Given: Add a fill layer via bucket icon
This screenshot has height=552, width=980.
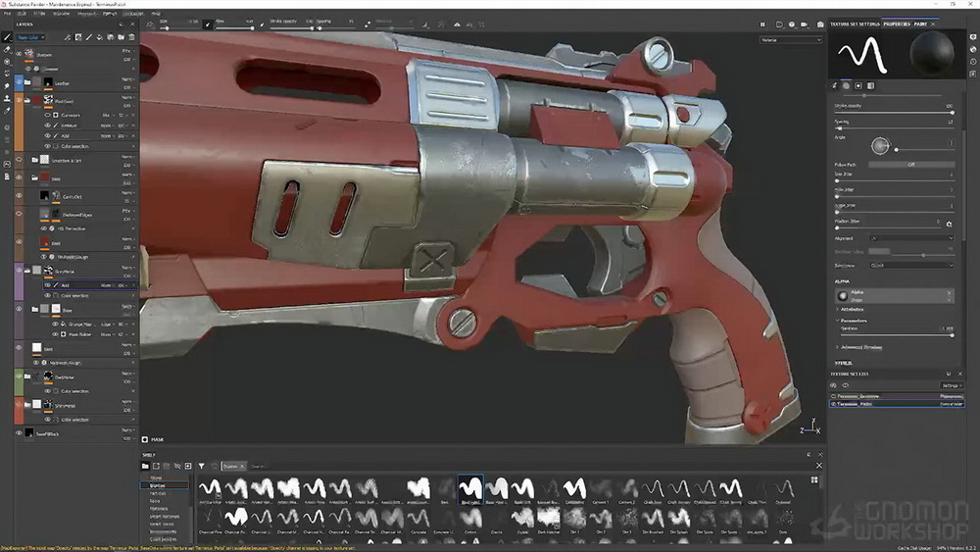Looking at the screenshot, I should coord(99,37).
